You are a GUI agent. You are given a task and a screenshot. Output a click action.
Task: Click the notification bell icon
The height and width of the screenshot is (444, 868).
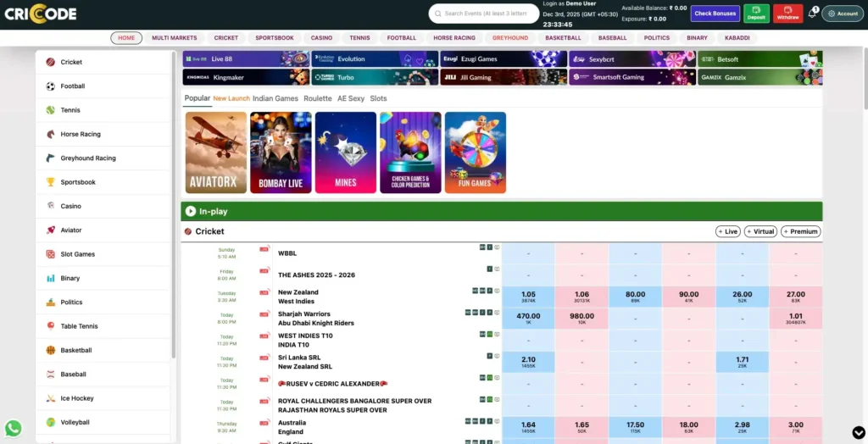pos(811,14)
